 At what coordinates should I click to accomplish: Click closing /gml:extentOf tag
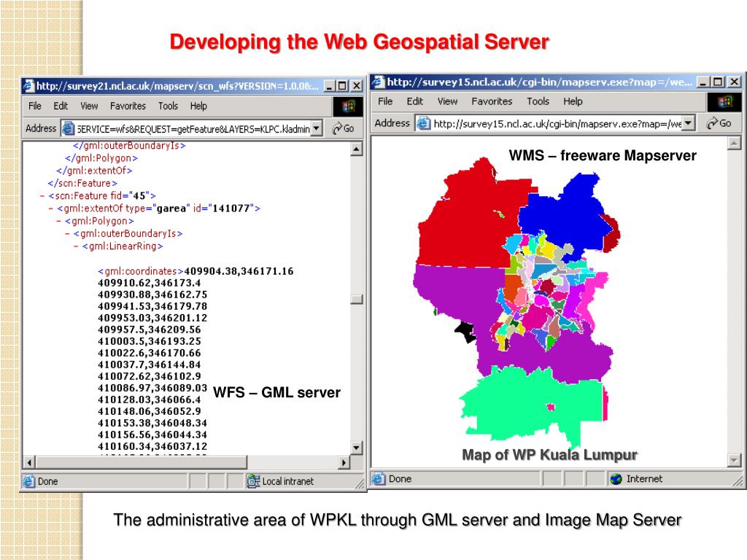tap(94, 171)
